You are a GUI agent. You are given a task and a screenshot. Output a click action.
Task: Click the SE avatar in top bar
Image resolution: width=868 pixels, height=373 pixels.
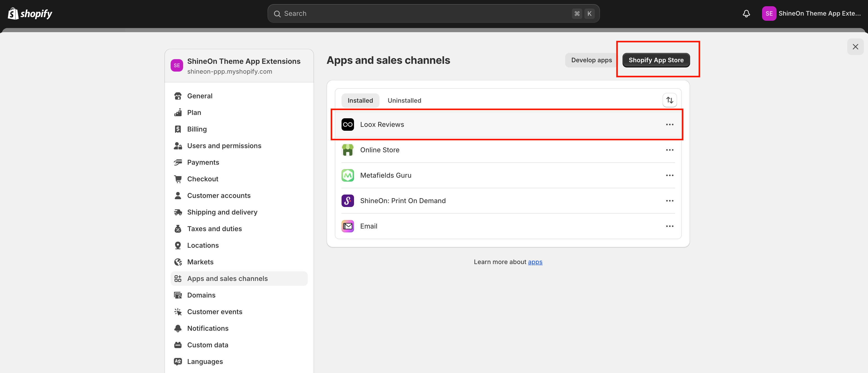coord(769,13)
